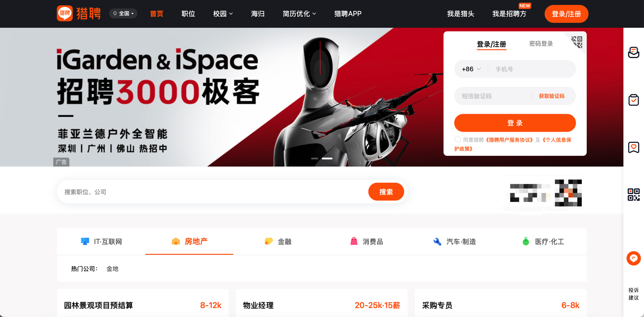The width and height of the screenshot is (644, 317).
Task: Expand the 校园 menu
Action: pos(223,14)
